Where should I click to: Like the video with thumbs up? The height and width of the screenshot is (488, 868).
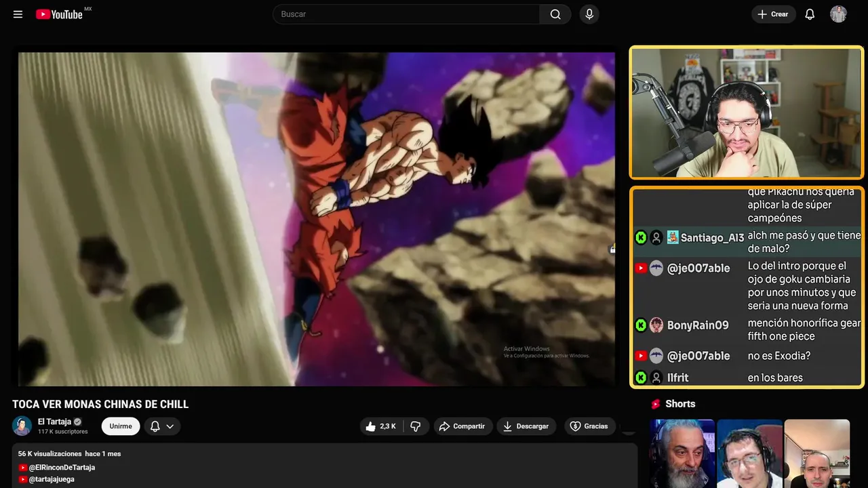(381, 426)
